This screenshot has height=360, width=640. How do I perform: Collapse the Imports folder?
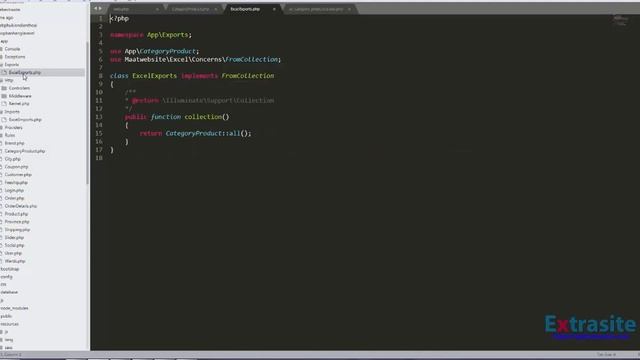tap(12, 111)
